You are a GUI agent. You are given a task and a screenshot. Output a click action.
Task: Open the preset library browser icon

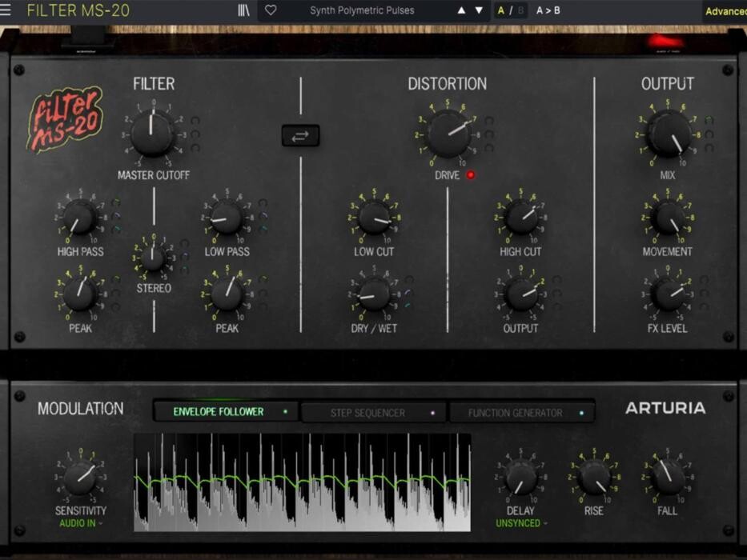[x=243, y=10]
